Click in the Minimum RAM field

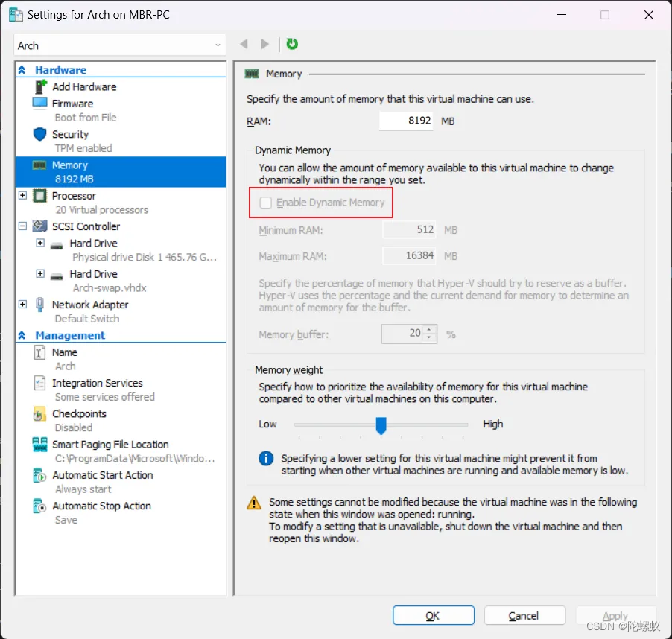[x=409, y=230]
